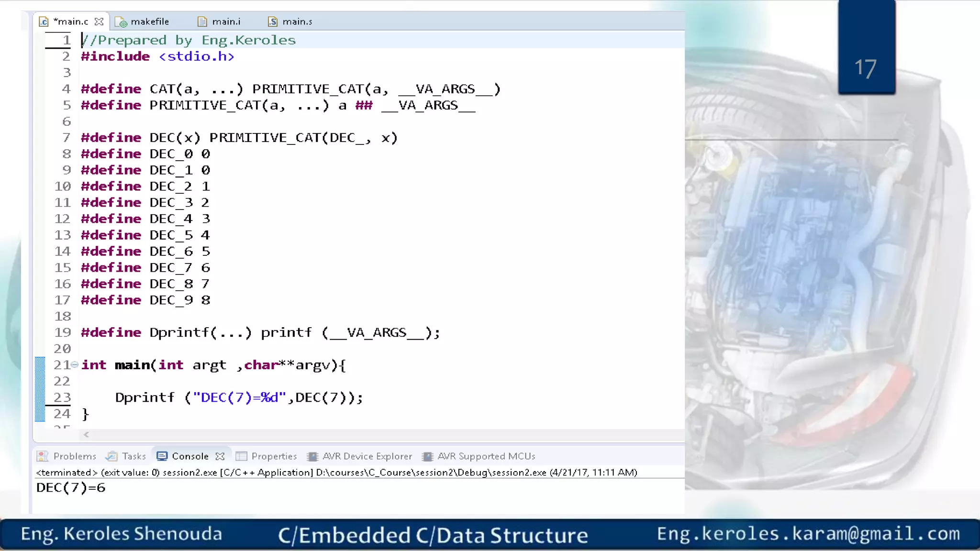Place cursor on the Dprintf call line
Screen dimensions: 980x551
(x=239, y=397)
